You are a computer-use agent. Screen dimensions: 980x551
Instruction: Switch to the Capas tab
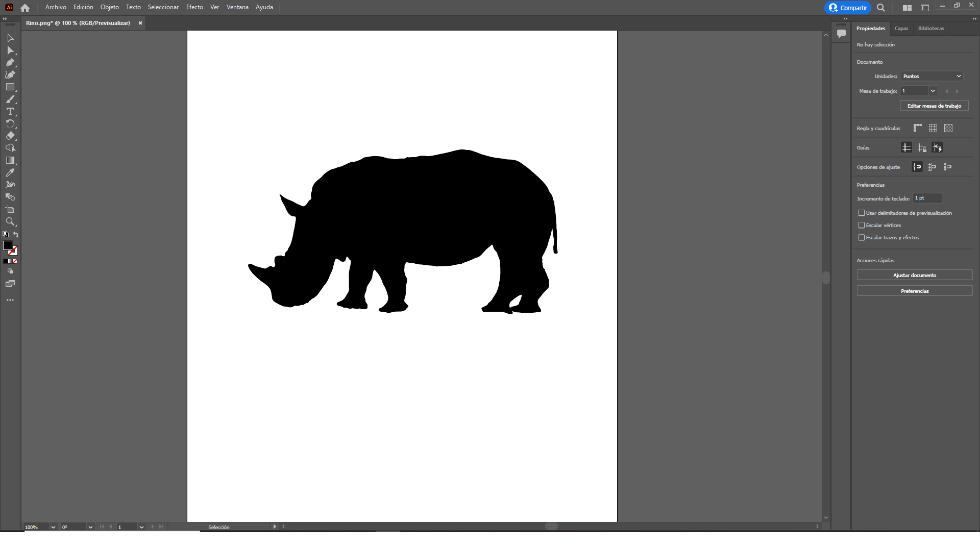[901, 29]
